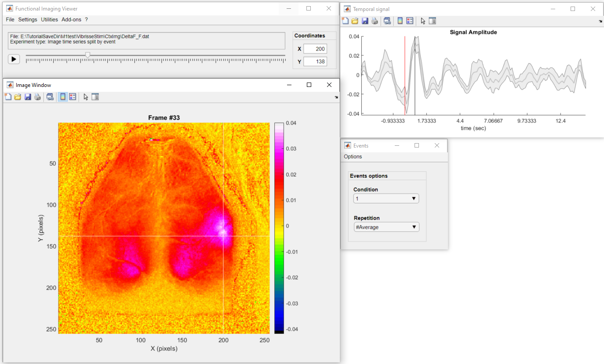Select Edit Plot arrow in Temporal signal toolbar
The width and height of the screenshot is (604, 364).
coord(423,21)
